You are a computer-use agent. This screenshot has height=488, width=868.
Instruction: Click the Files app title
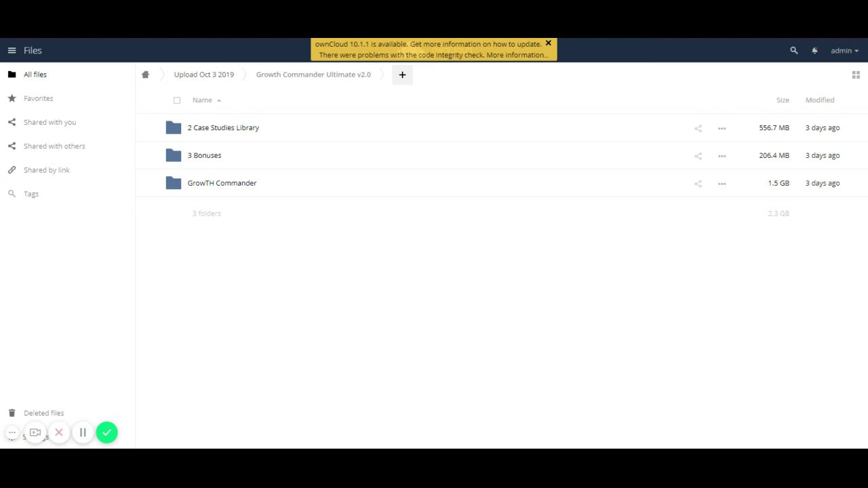33,51
